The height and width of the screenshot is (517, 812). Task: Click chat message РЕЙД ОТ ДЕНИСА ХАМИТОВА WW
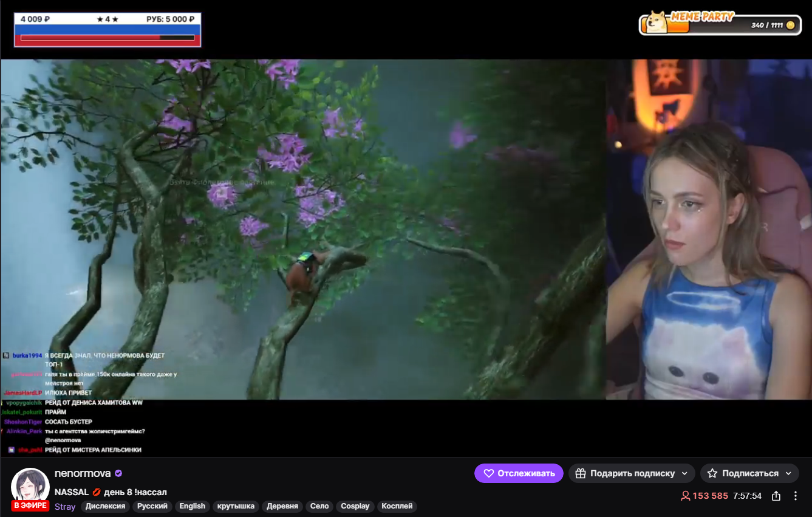[94, 403]
